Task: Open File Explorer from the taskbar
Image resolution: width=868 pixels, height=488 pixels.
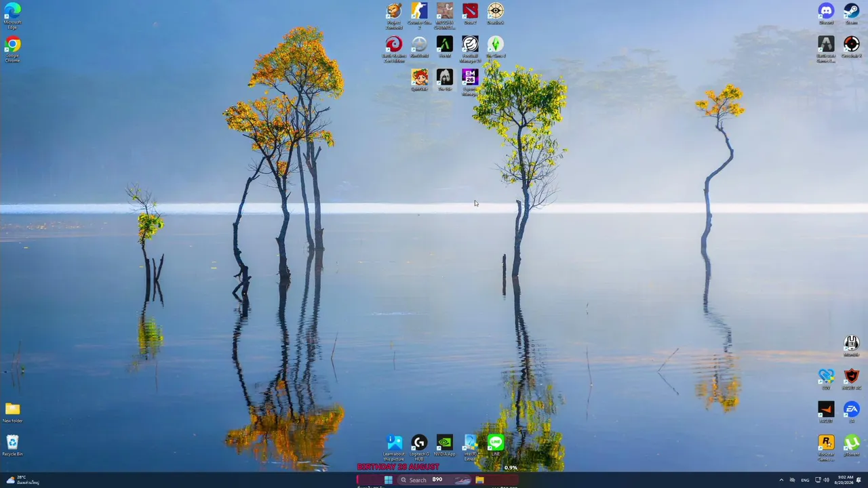Action: pyautogui.click(x=480, y=480)
